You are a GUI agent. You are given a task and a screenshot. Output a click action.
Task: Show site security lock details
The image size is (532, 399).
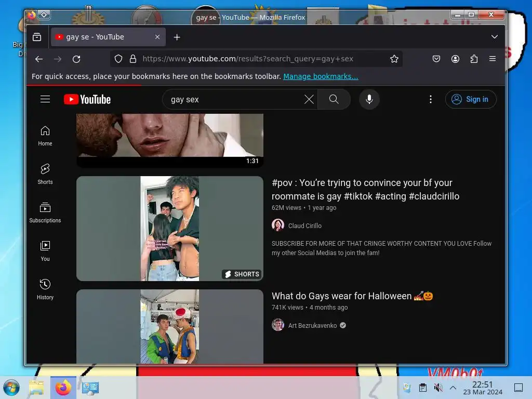133,59
